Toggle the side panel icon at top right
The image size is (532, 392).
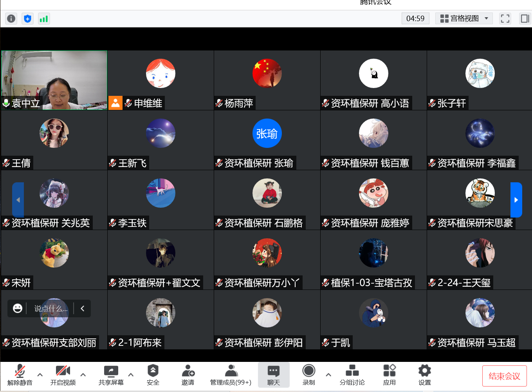pos(525,18)
